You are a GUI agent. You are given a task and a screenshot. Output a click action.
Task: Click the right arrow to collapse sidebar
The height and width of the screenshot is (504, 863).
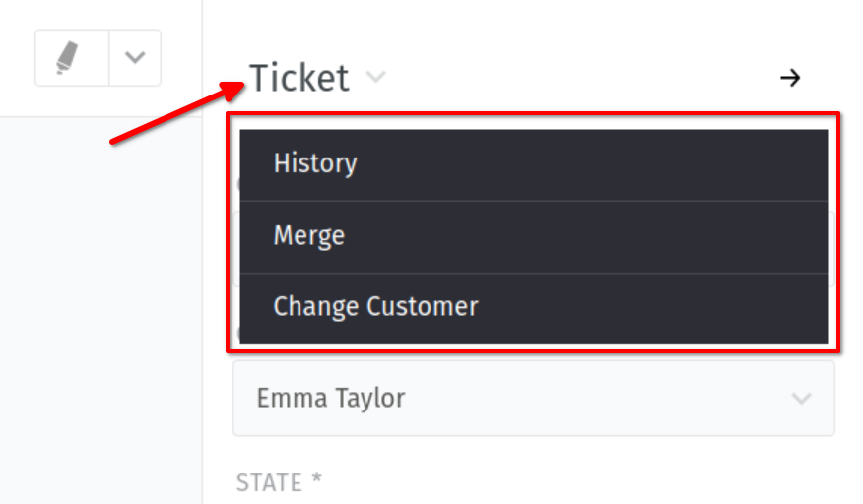click(790, 78)
